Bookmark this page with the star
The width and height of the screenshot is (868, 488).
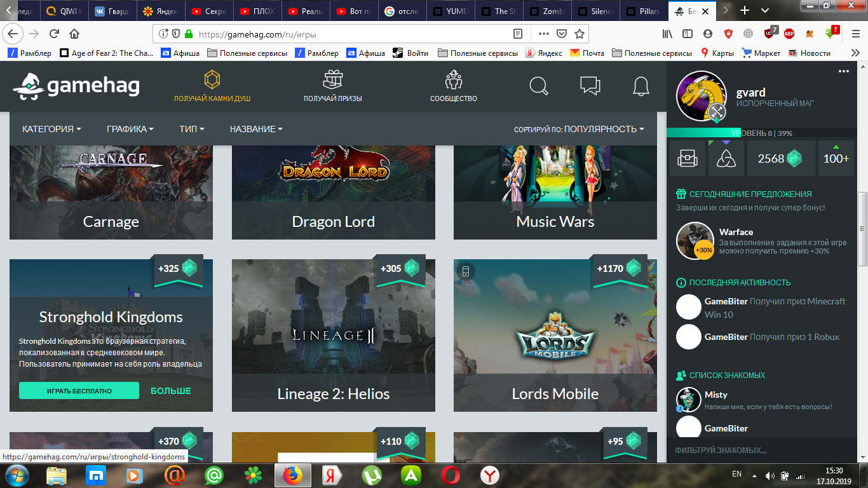click(x=579, y=34)
